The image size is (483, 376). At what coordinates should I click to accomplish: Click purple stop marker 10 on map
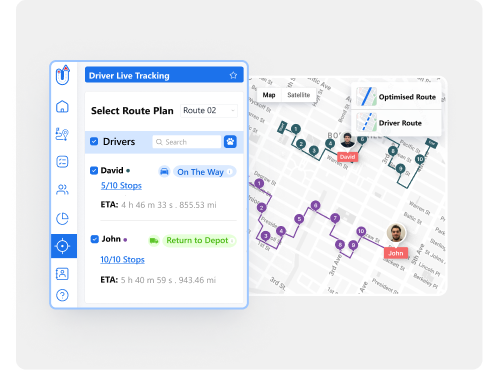[361, 231]
